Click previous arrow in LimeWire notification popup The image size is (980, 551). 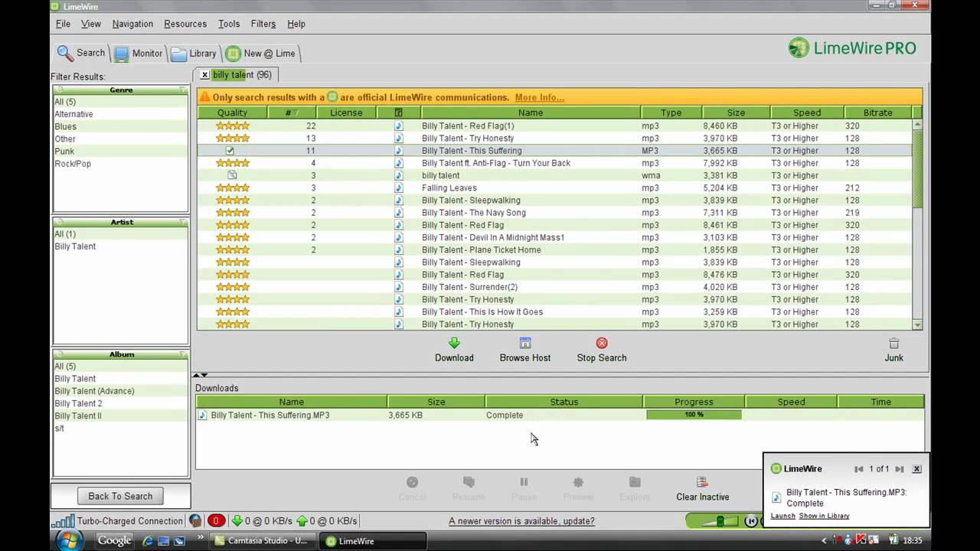(x=859, y=469)
